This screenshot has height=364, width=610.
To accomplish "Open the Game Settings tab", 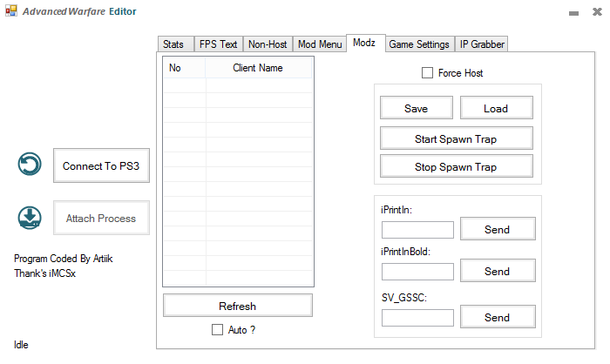I will tap(419, 44).
